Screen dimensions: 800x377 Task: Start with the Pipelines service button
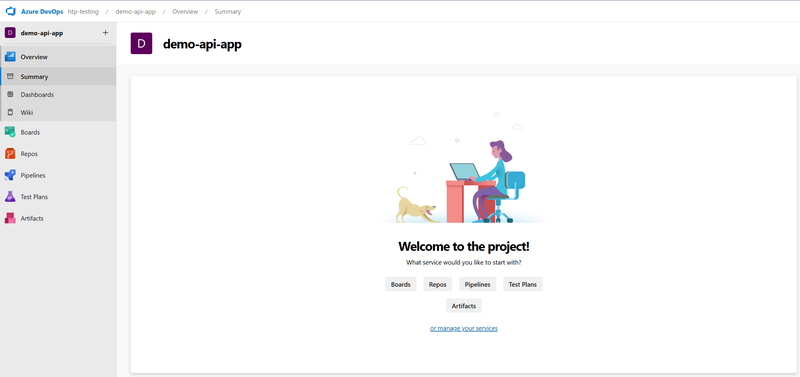coord(478,284)
